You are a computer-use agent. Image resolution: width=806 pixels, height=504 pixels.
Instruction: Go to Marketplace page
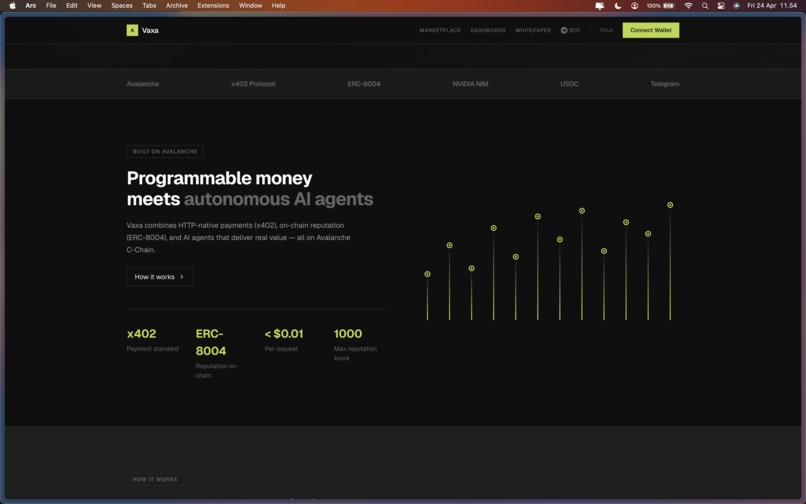point(440,30)
